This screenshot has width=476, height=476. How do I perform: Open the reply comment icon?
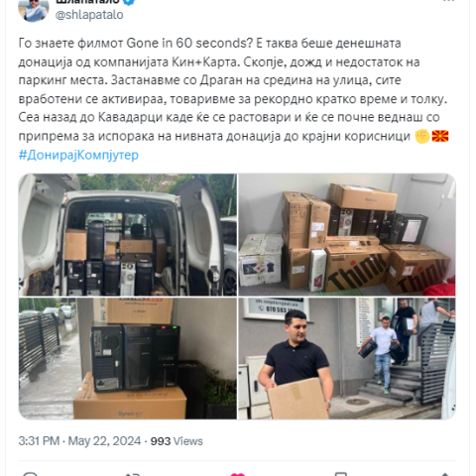pyautogui.click(x=31, y=474)
